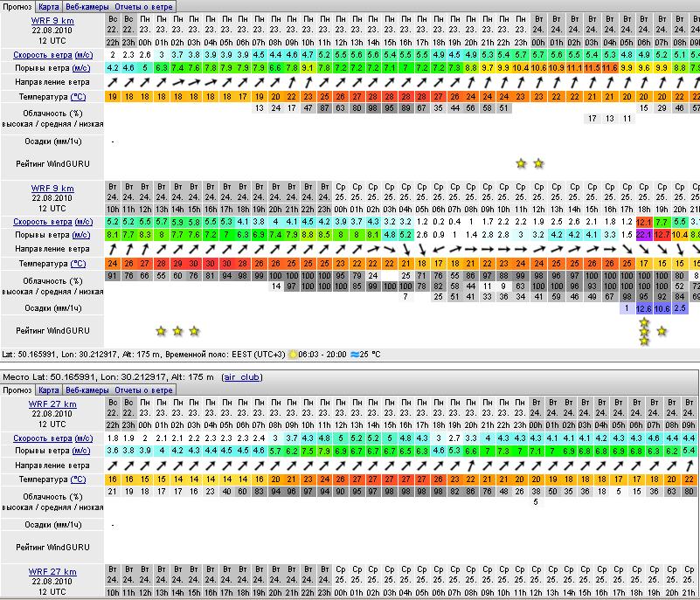Open the Карта tab at the top
The height and width of the screenshot is (600, 700).
click(x=49, y=6)
